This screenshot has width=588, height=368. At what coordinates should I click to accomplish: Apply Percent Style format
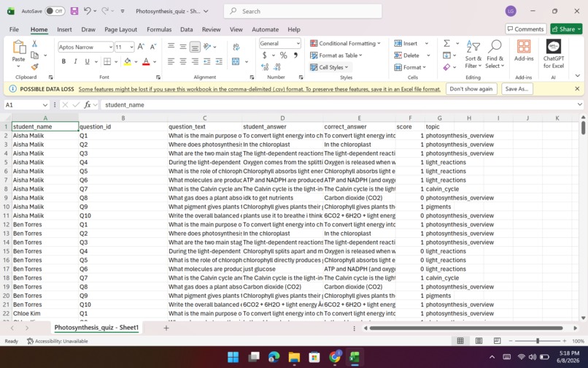[284, 55]
